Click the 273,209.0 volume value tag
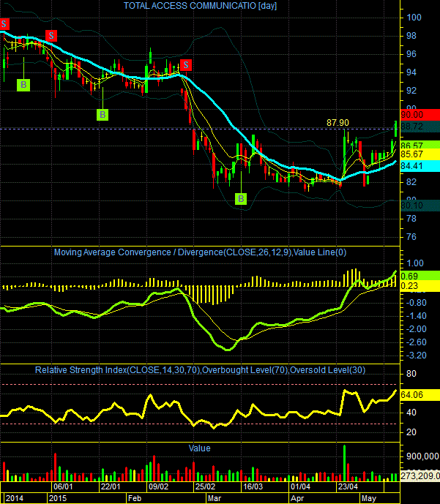 click(420, 475)
